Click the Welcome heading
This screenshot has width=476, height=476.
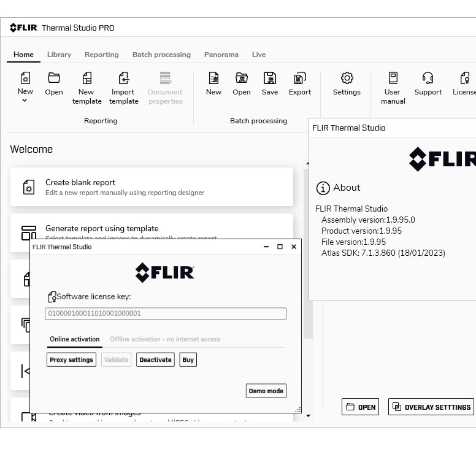coord(31,149)
